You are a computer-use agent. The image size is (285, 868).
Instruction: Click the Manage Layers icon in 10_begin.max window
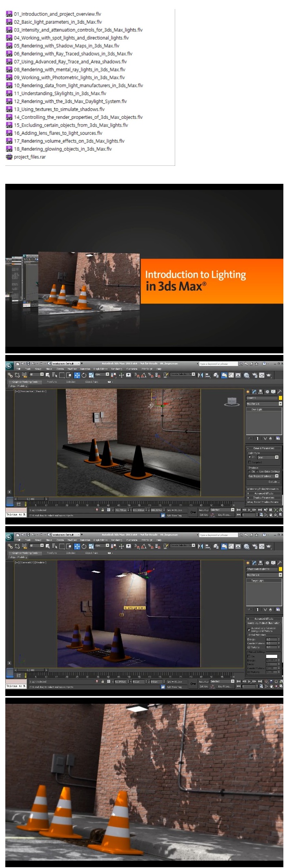[x=216, y=546]
